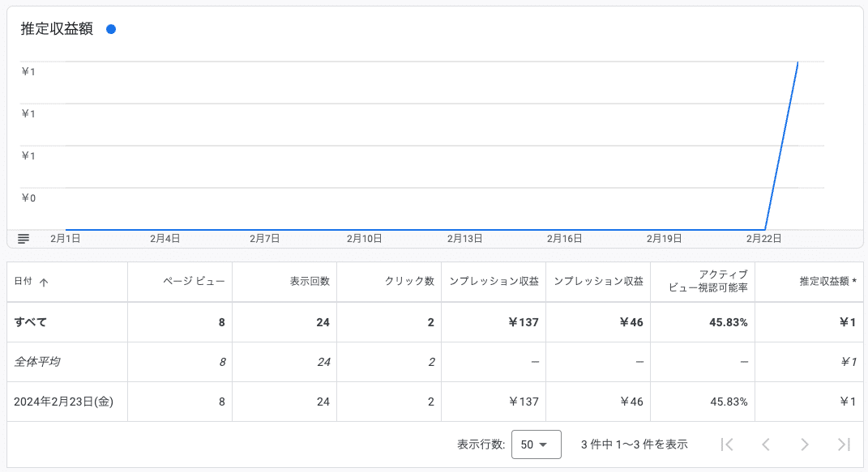Toggle sort arrow on 日付 column
The width and height of the screenshot is (868, 472).
click(x=44, y=283)
